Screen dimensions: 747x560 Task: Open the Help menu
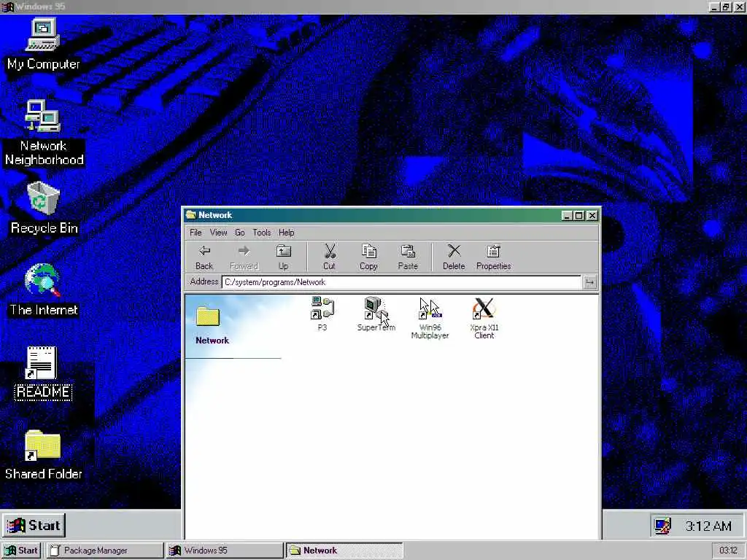click(x=286, y=233)
